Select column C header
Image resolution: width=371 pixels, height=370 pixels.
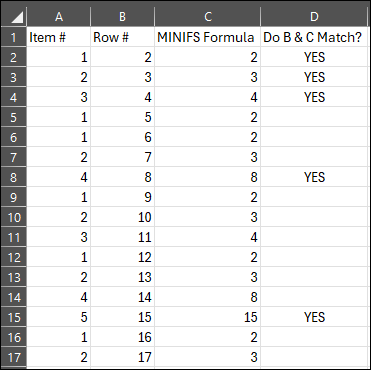point(208,17)
